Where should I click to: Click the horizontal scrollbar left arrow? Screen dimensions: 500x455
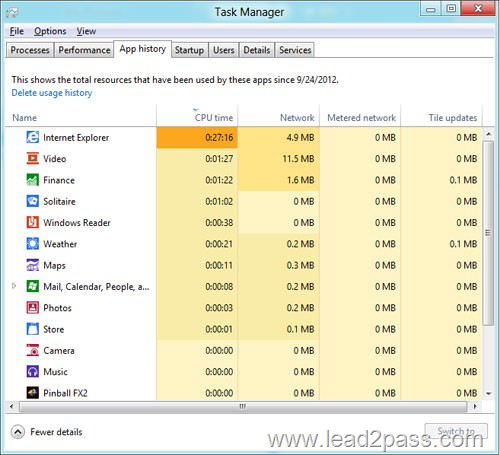pos(12,406)
